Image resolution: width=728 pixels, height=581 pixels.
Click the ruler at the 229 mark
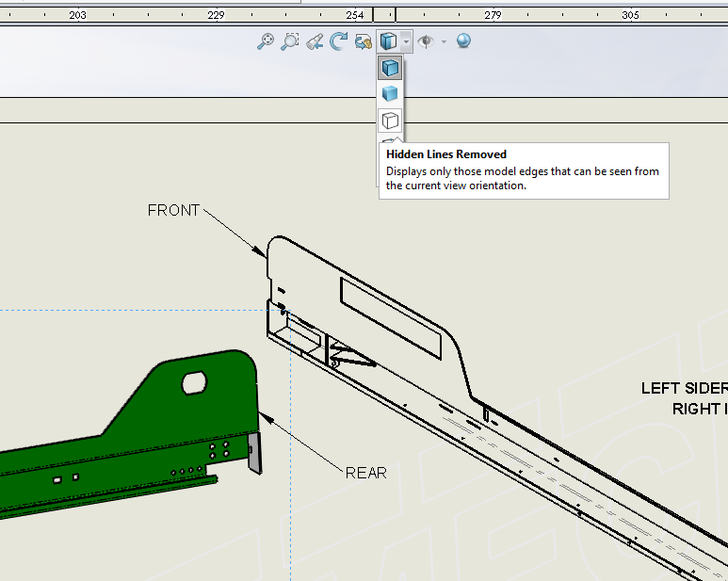click(x=216, y=15)
